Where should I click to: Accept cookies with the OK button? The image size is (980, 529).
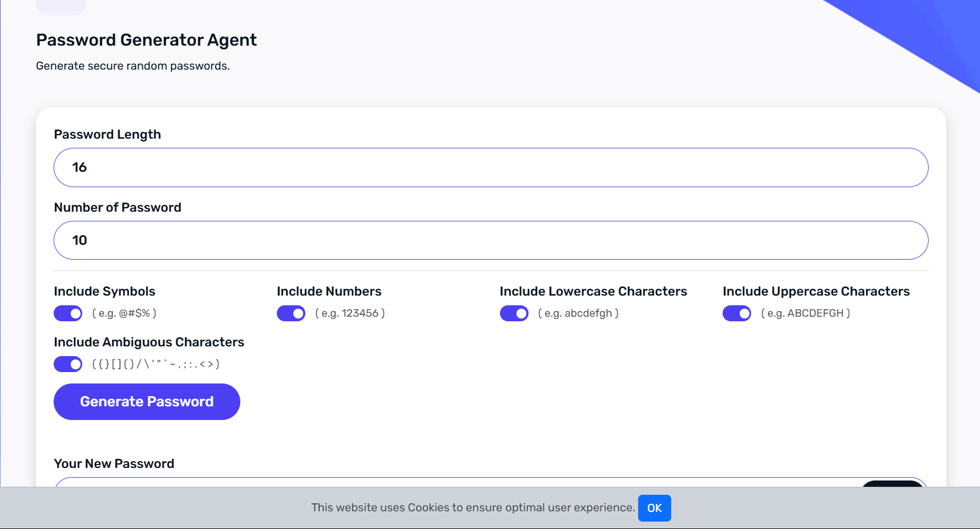click(x=654, y=508)
